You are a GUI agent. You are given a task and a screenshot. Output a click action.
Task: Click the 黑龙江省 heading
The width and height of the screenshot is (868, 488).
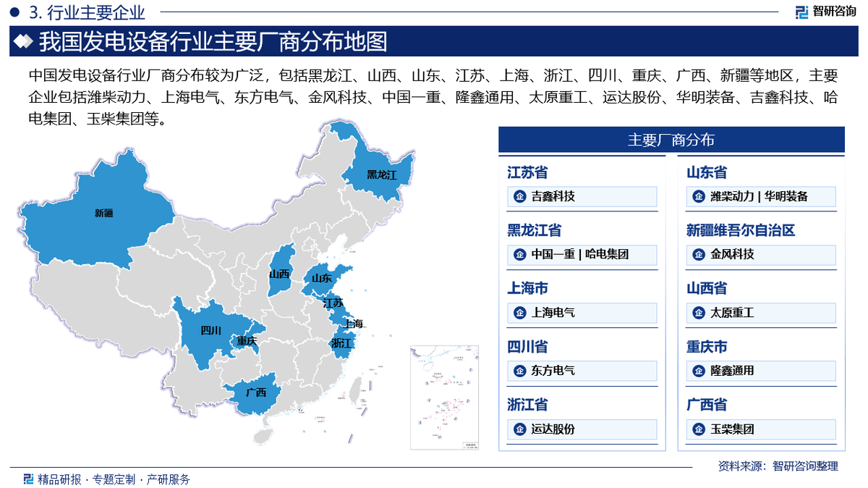[x=535, y=230]
